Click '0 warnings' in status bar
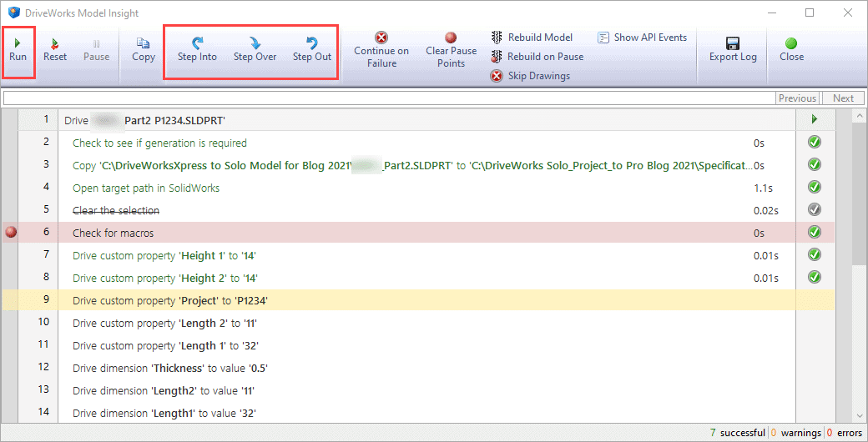Image resolution: width=868 pixels, height=442 pixels. (796, 433)
